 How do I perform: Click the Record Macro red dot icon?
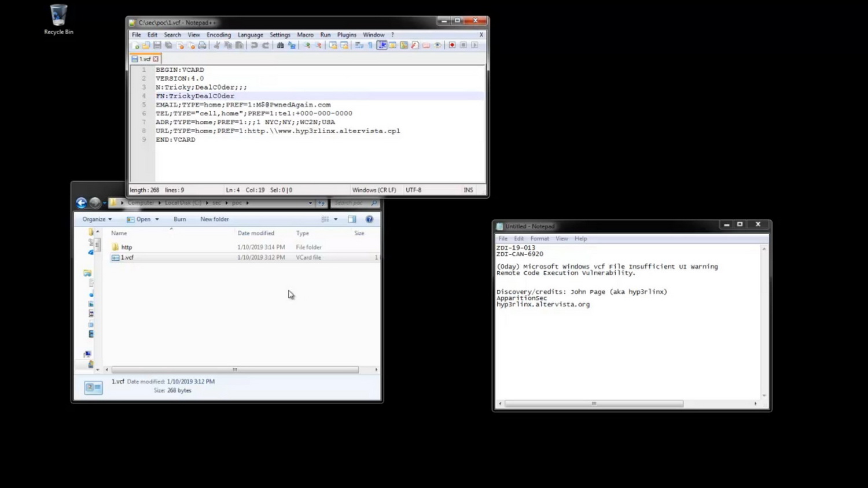(452, 45)
